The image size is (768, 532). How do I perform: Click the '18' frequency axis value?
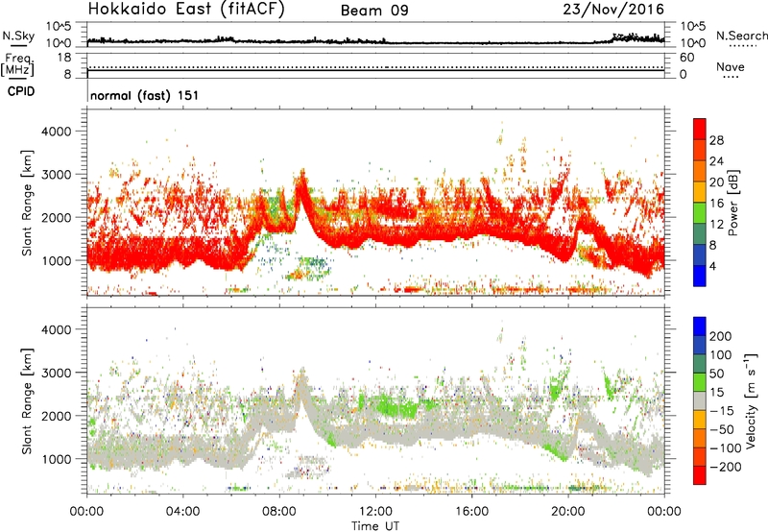click(x=63, y=58)
